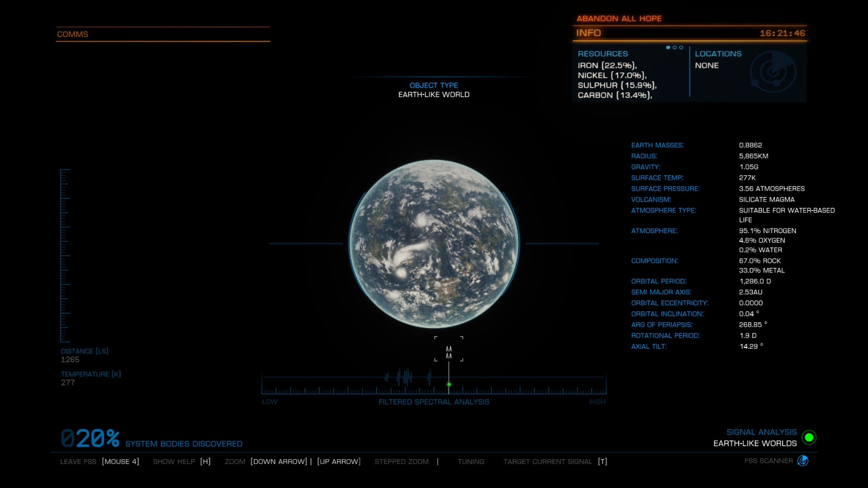The image size is (868, 488).
Task: Click the green Signal Analysis indicator
Action: (809, 437)
